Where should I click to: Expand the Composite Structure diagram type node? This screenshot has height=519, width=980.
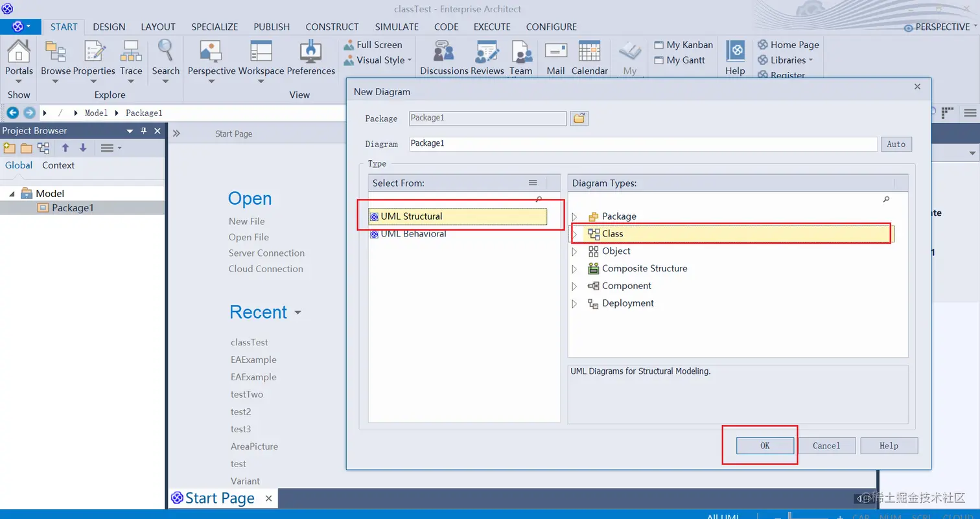click(x=574, y=269)
